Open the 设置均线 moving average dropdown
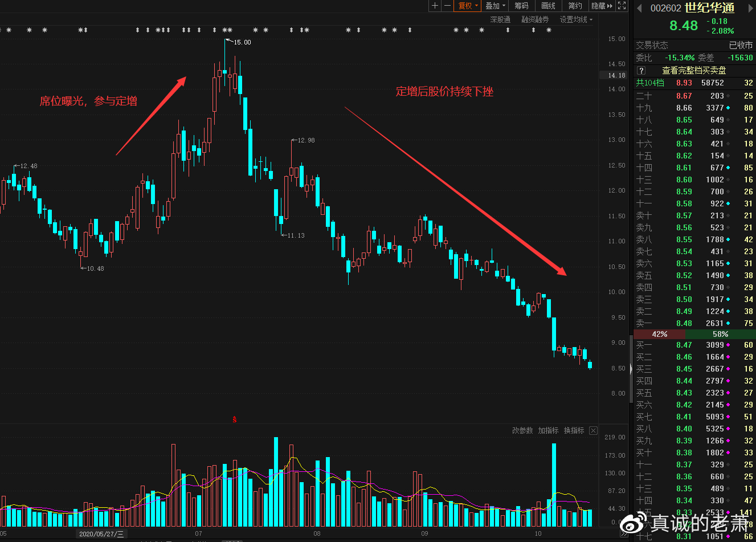 click(576, 19)
